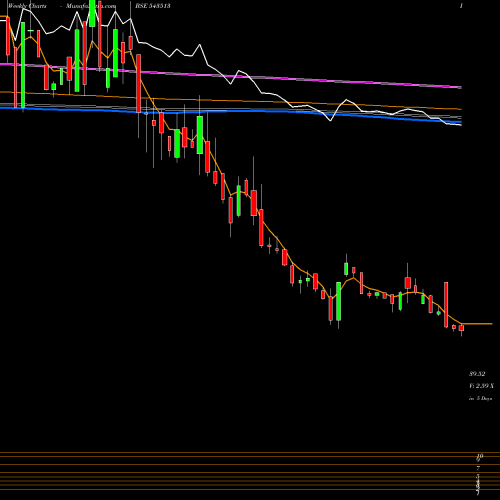The height and width of the screenshot is (500, 500).
Task: Click the tall red candle above 39.32
Action: (x=446, y=305)
